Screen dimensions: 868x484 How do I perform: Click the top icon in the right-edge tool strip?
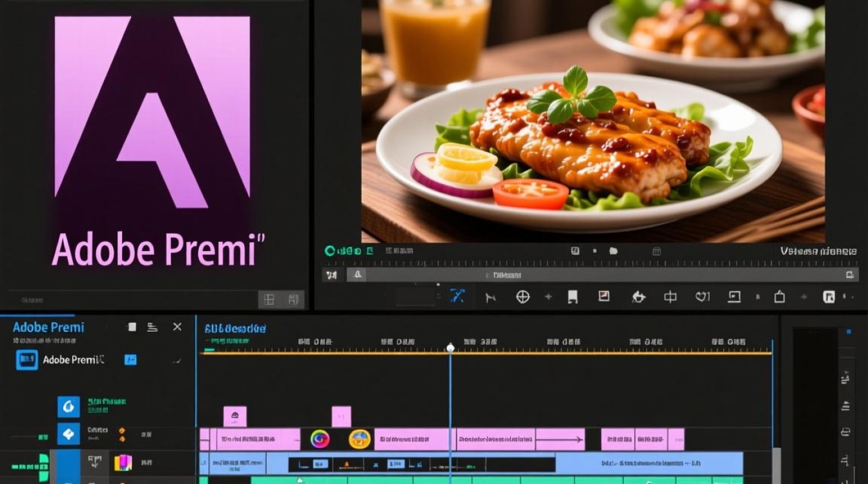click(x=845, y=379)
